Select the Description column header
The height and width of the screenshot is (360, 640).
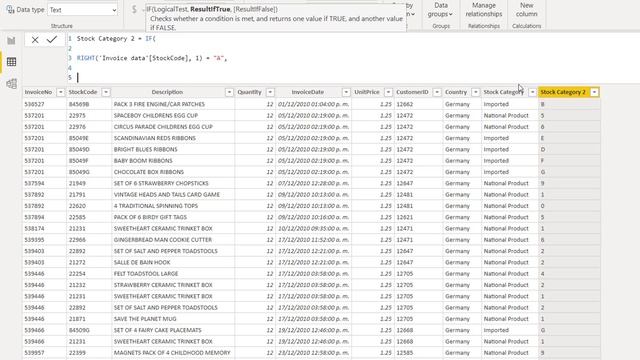click(x=167, y=92)
